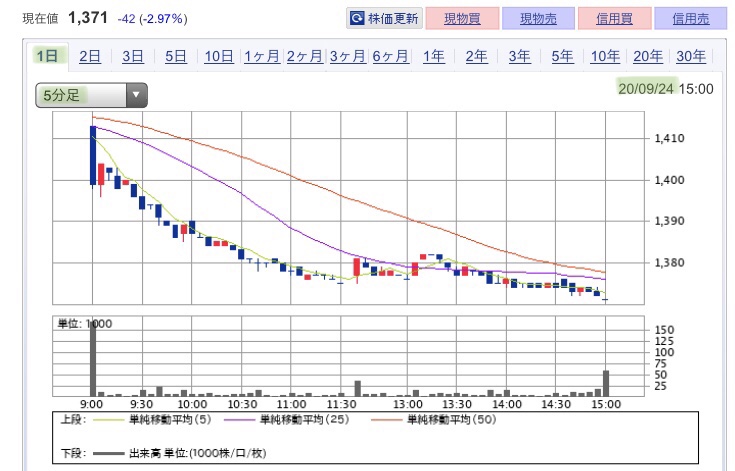Click the 現物買 button

(462, 18)
